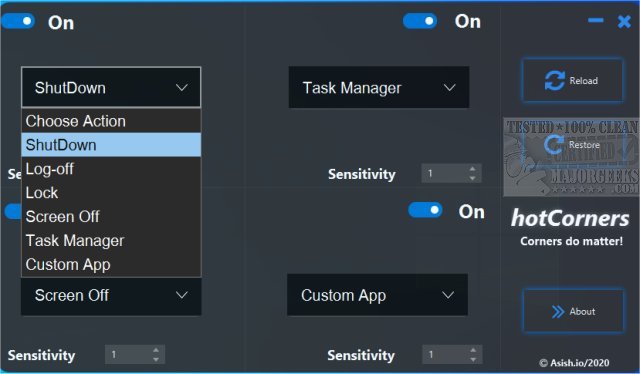Screen dimensions: 640x374
Task: Disable the bottom-right corner switch
Action: pyautogui.click(x=425, y=210)
